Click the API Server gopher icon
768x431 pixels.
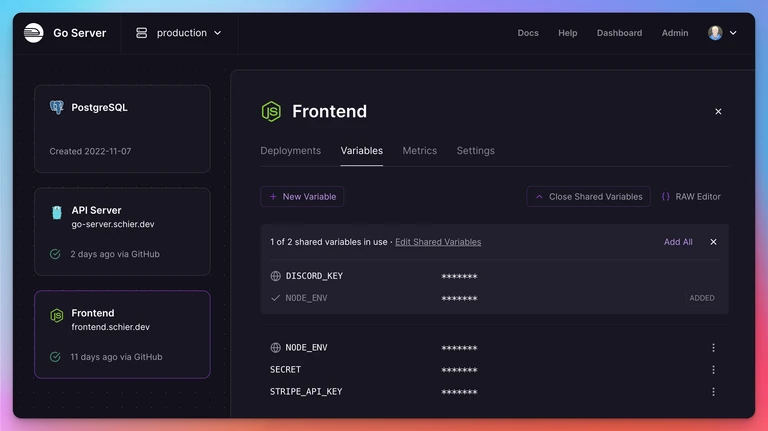[57, 212]
